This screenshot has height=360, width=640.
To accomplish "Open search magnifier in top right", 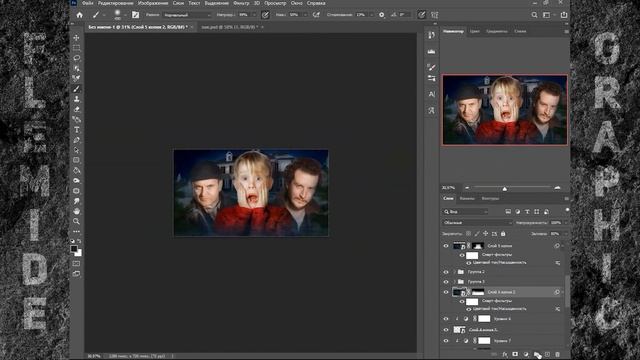I will (x=534, y=15).
